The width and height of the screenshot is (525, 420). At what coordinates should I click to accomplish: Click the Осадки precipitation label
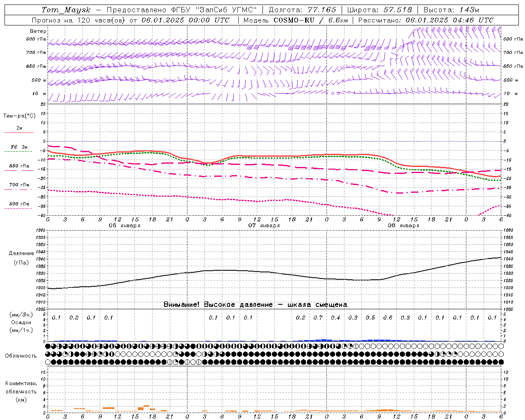[21, 322]
